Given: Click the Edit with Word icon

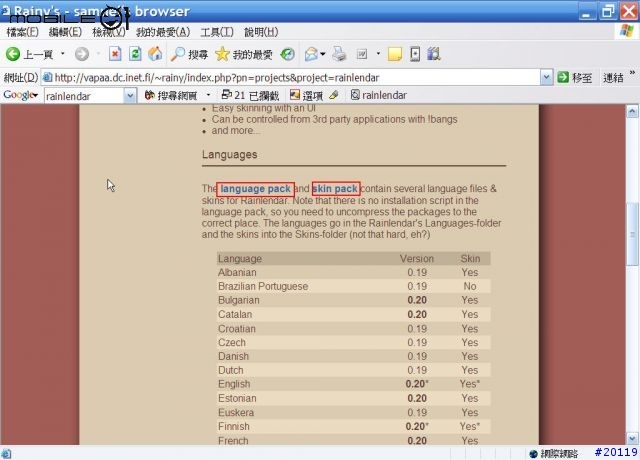Looking at the screenshot, I should point(362,54).
